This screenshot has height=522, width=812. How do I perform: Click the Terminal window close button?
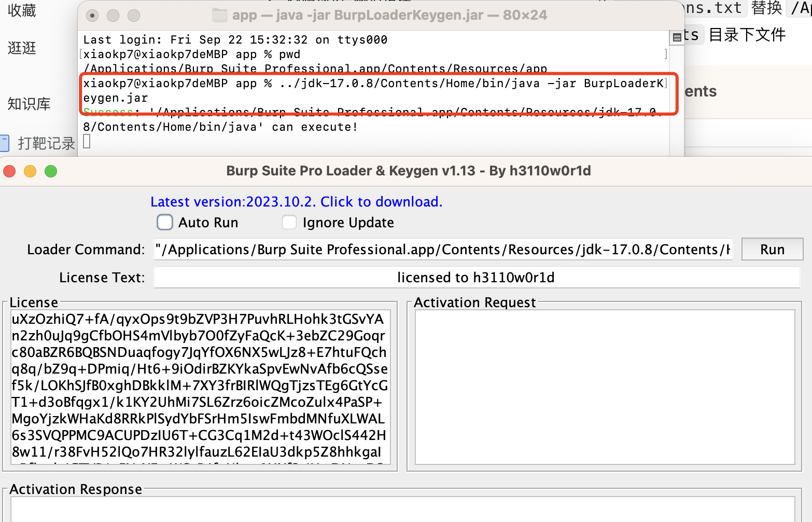[92, 16]
